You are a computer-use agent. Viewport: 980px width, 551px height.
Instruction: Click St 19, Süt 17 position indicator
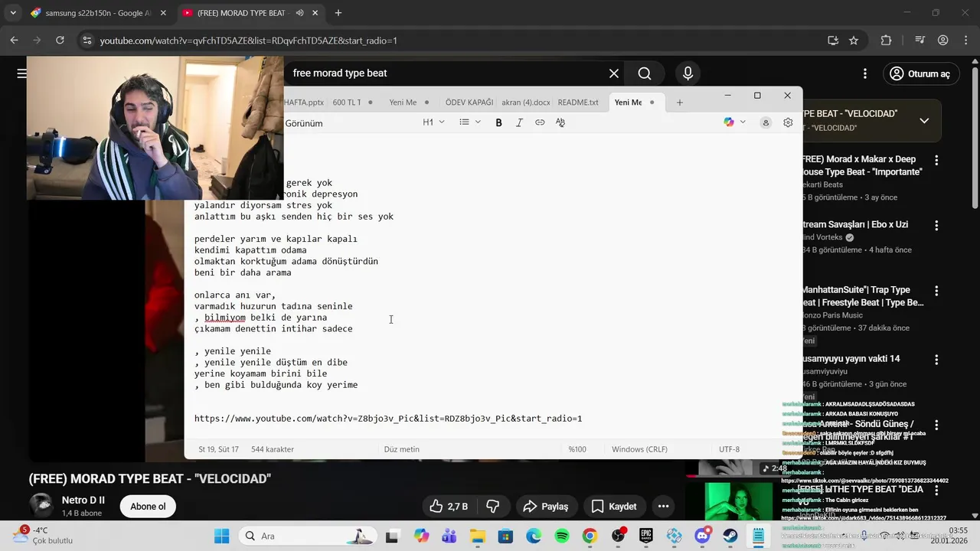coord(218,449)
